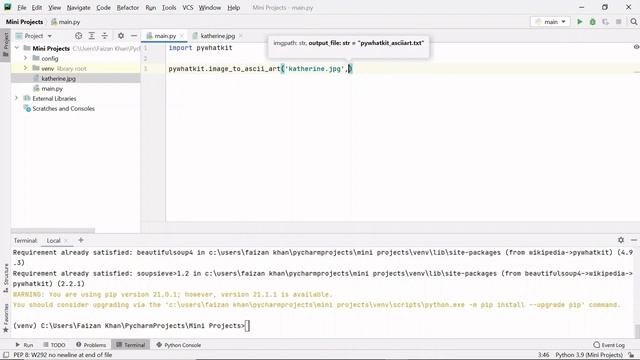Image resolution: width=640 pixels, height=360 pixels.
Task: Click the Terminal tool window button
Action: pos(131,345)
